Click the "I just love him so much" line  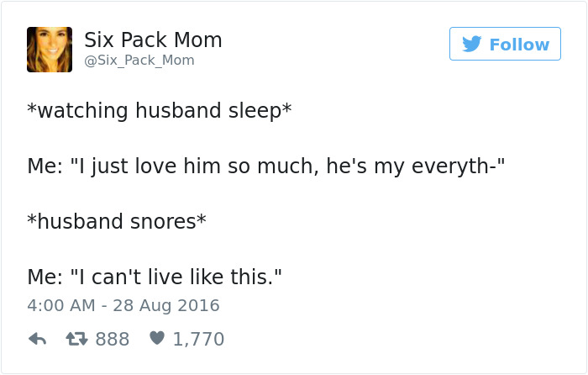pos(265,166)
